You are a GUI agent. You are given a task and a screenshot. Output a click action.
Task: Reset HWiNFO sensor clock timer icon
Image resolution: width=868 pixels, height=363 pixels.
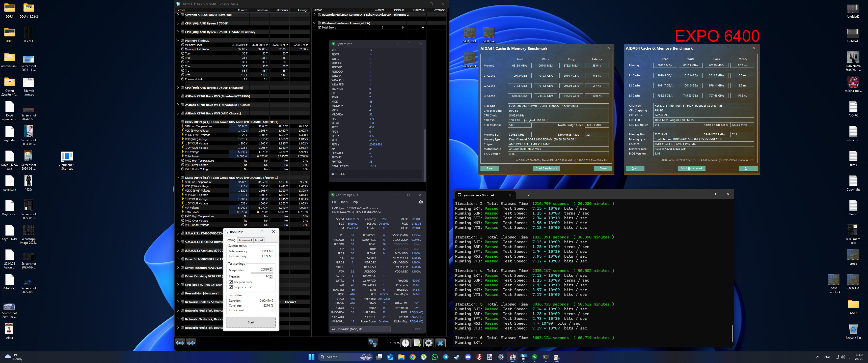tap(405, 343)
